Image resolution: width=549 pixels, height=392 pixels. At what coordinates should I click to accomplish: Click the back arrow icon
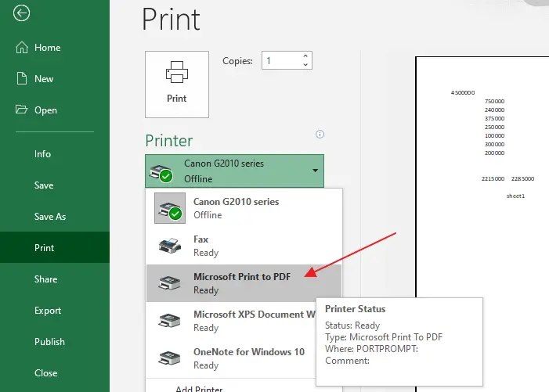click(22, 13)
